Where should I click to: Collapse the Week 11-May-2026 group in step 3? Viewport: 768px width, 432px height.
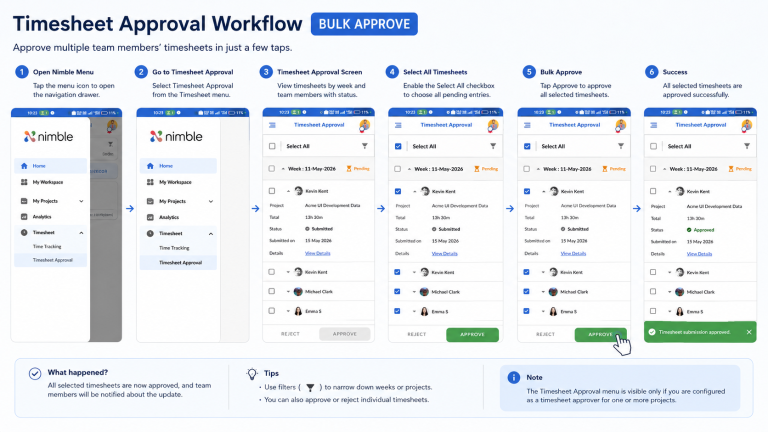click(283, 168)
